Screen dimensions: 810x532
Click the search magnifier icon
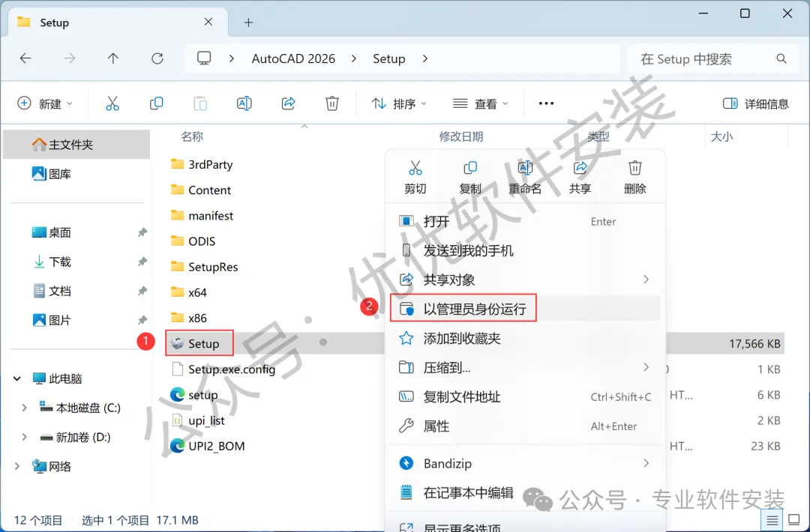(781, 59)
